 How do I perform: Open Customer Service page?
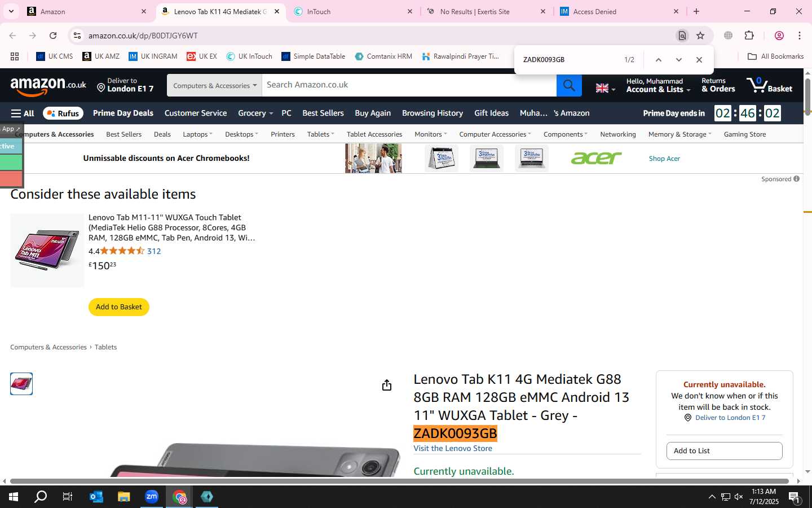coord(196,113)
